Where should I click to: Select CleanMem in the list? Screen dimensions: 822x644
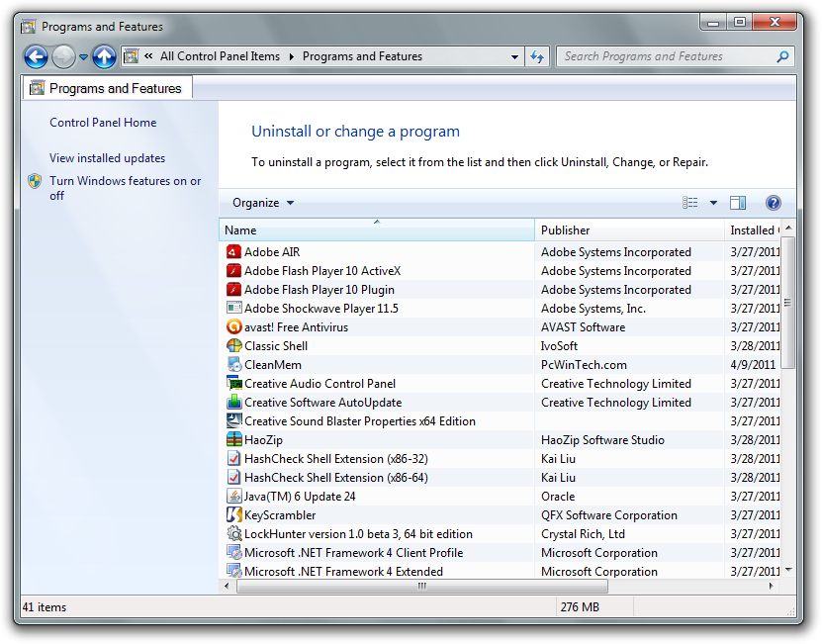(273, 364)
